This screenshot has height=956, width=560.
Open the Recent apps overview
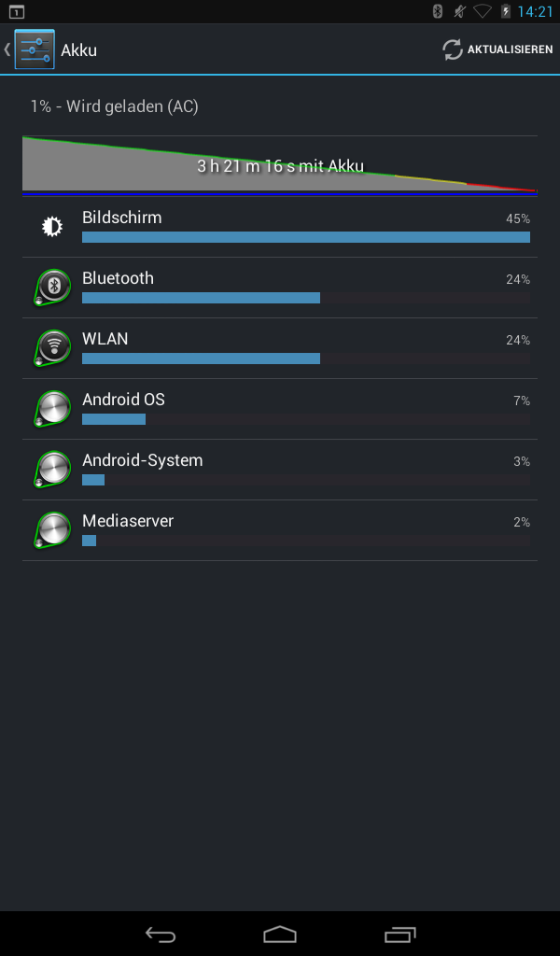coord(399,934)
